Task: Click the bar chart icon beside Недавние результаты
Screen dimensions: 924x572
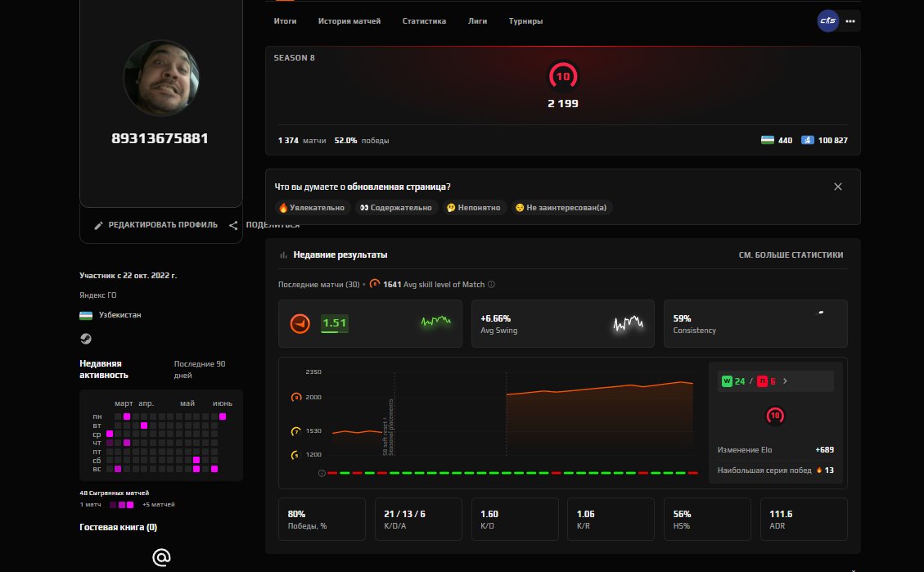Action: click(283, 255)
